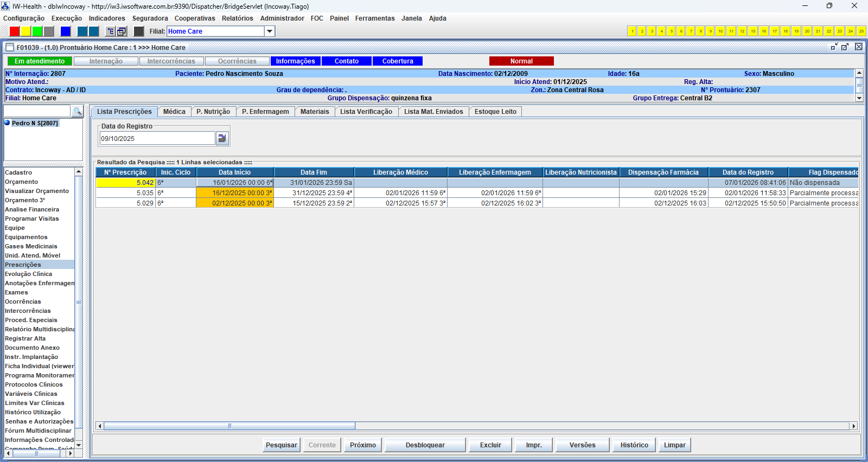Image resolution: width=868 pixels, height=462 pixels.
Task: Open the Filial dropdown arrow
Action: point(270,31)
